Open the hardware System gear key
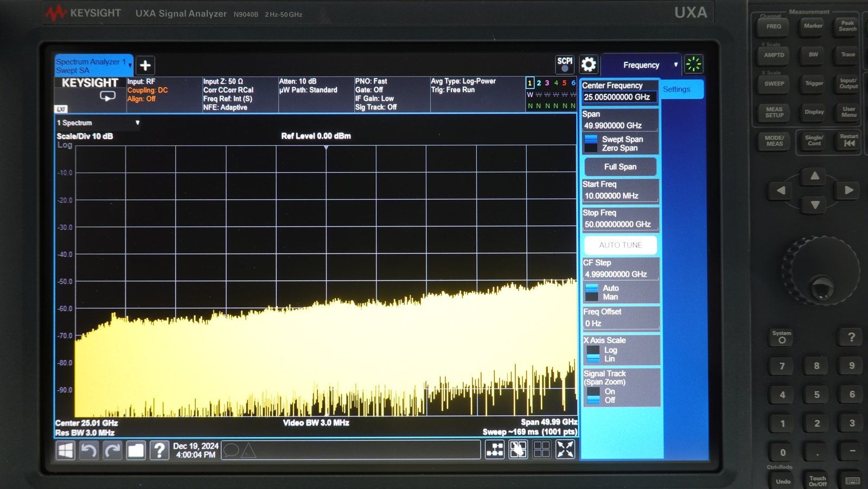The height and width of the screenshot is (489, 868). point(782,338)
